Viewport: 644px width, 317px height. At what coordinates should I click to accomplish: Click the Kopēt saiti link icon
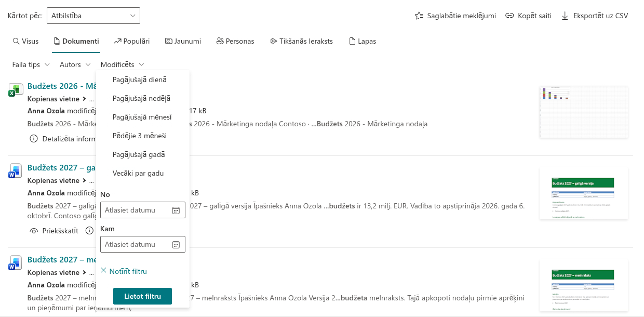(x=509, y=16)
